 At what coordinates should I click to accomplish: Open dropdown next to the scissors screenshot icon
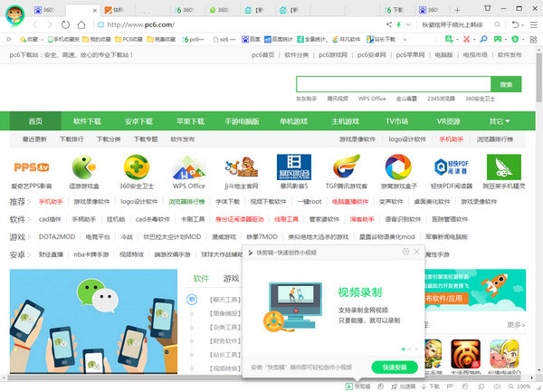[x=474, y=40]
